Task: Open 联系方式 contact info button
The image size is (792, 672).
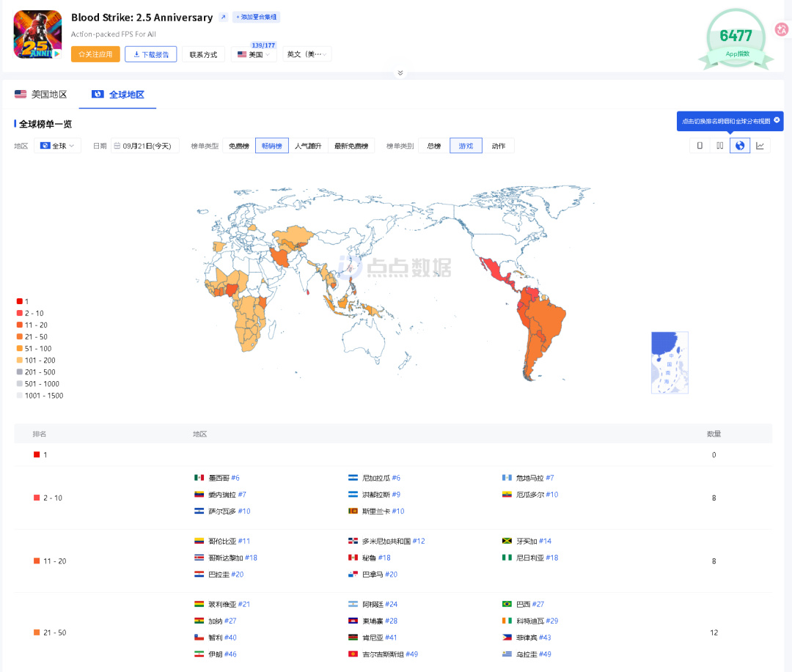Action: coord(203,54)
